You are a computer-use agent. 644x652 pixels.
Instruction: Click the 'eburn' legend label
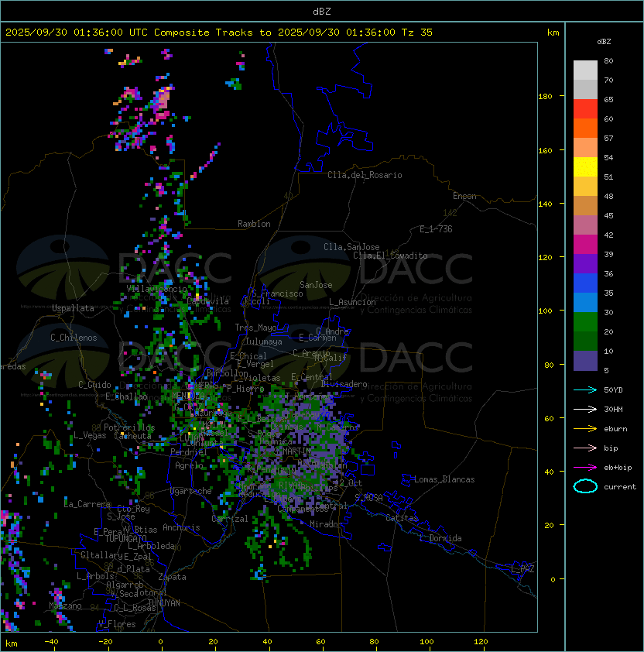pos(615,429)
